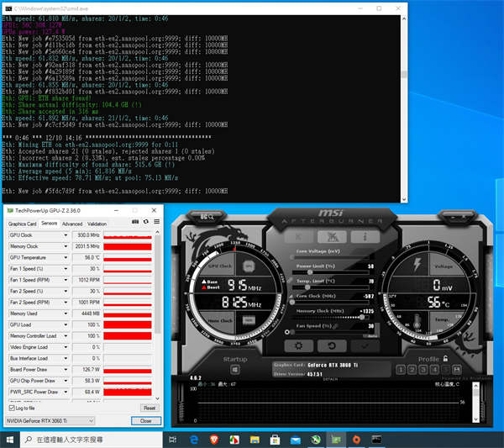Screen dimensions: 504x448
Task: Open GPU Temperature sensor dropdown
Action: pyautogui.click(x=66, y=257)
